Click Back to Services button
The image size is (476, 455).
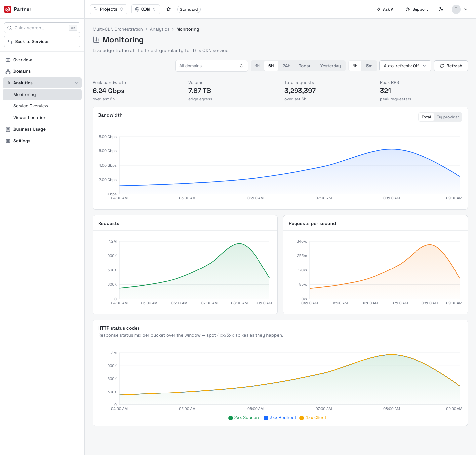pyautogui.click(x=42, y=42)
